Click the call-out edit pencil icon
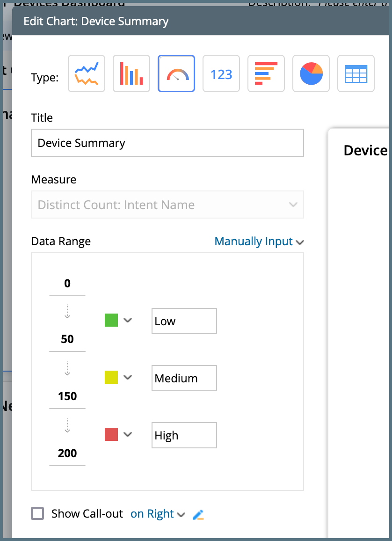 point(198,514)
